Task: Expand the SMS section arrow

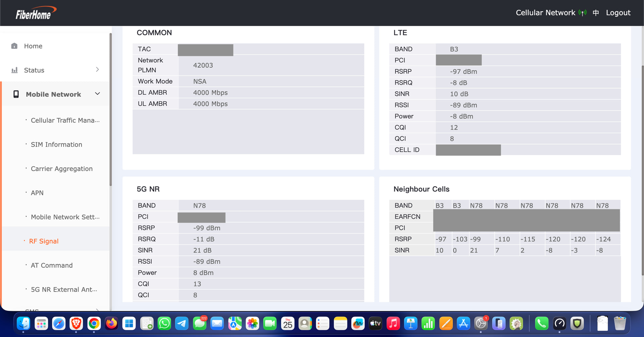Action: click(x=97, y=309)
